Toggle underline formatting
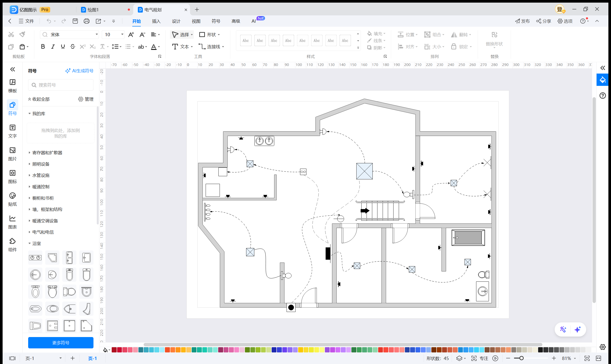 [x=63, y=47]
